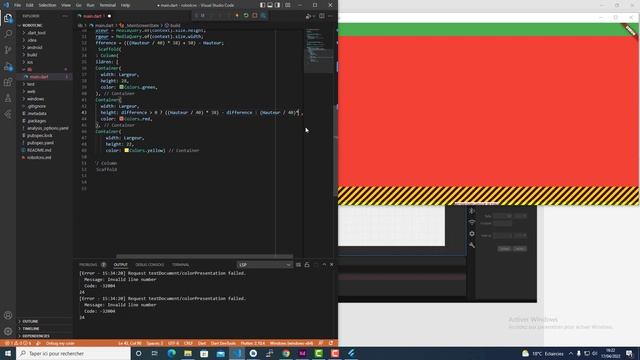Open the Manage gear in activity bar

point(8,331)
